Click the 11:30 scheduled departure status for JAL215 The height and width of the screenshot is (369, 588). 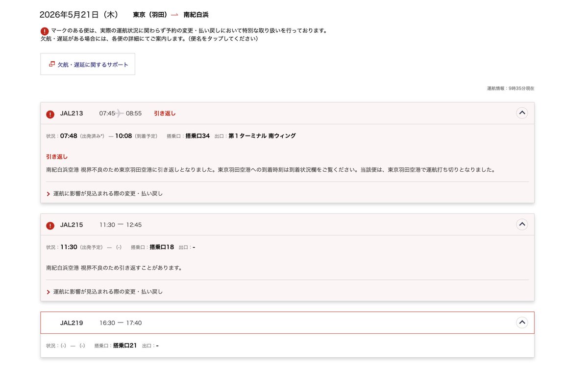(69, 247)
